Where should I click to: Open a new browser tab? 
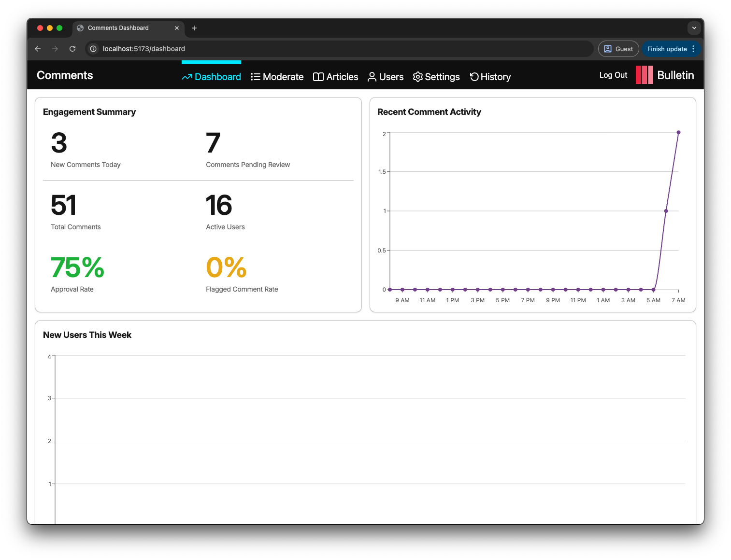pyautogui.click(x=194, y=28)
